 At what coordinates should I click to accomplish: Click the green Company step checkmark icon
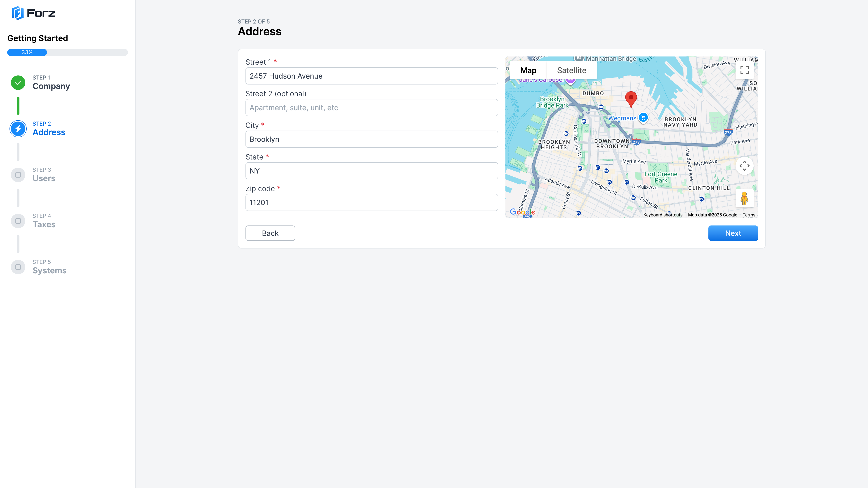[x=18, y=82]
